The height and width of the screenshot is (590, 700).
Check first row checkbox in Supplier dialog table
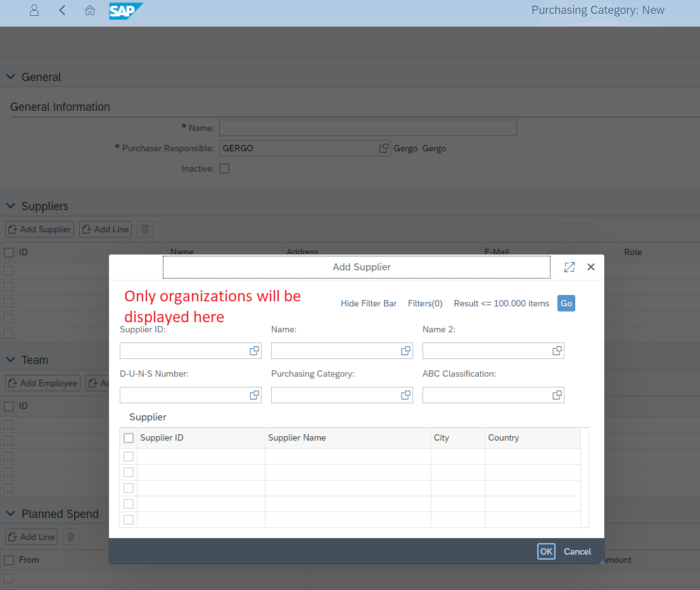(x=129, y=456)
